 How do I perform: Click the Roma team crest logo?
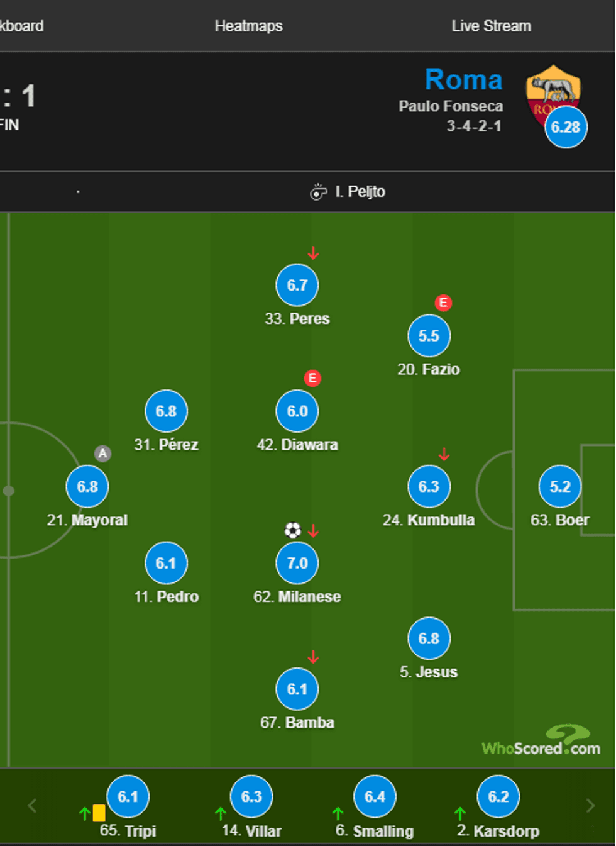(552, 91)
